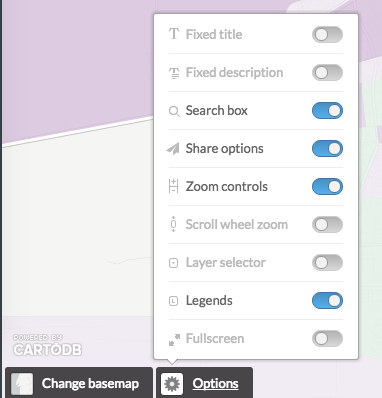Click the Zoom controls plus-minus icon
The width and height of the screenshot is (382, 398).
(x=173, y=186)
